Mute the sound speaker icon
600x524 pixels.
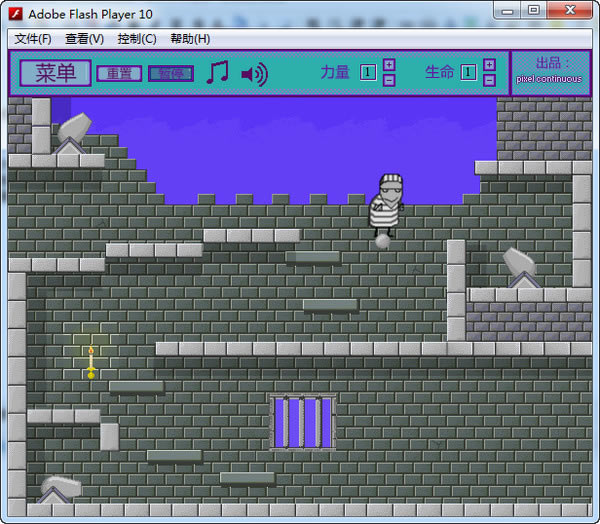254,73
